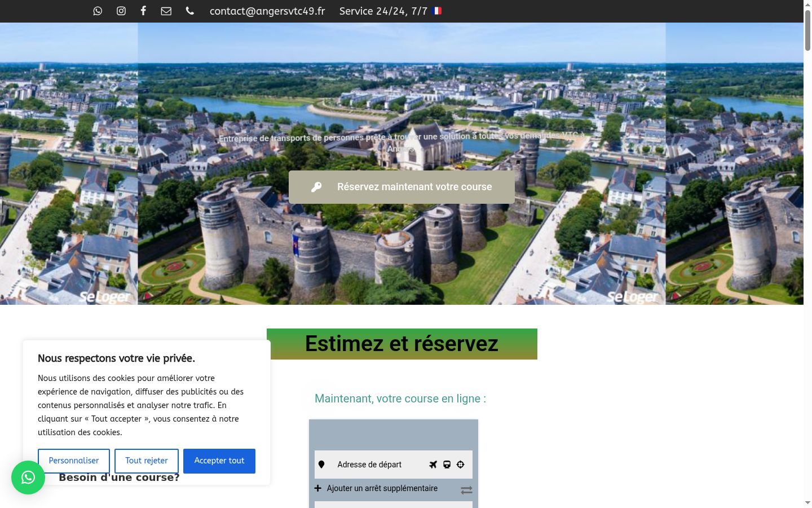Click the contact@angersvtc49.fr email link

[267, 11]
